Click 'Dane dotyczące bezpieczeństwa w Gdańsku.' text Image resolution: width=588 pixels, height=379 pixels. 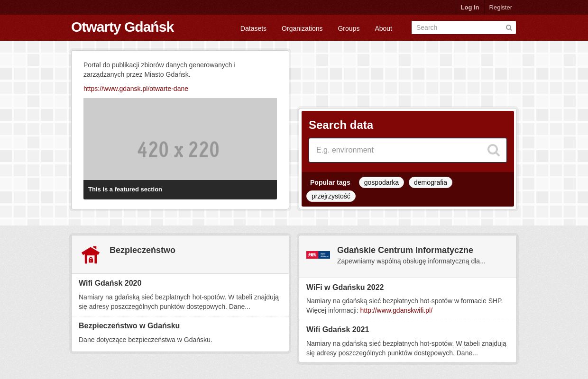[x=145, y=340]
